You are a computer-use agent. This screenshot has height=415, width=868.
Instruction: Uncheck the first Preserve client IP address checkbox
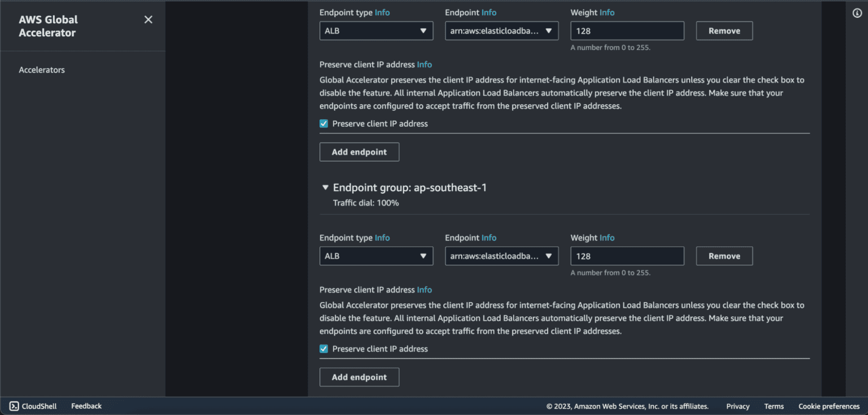(x=324, y=124)
